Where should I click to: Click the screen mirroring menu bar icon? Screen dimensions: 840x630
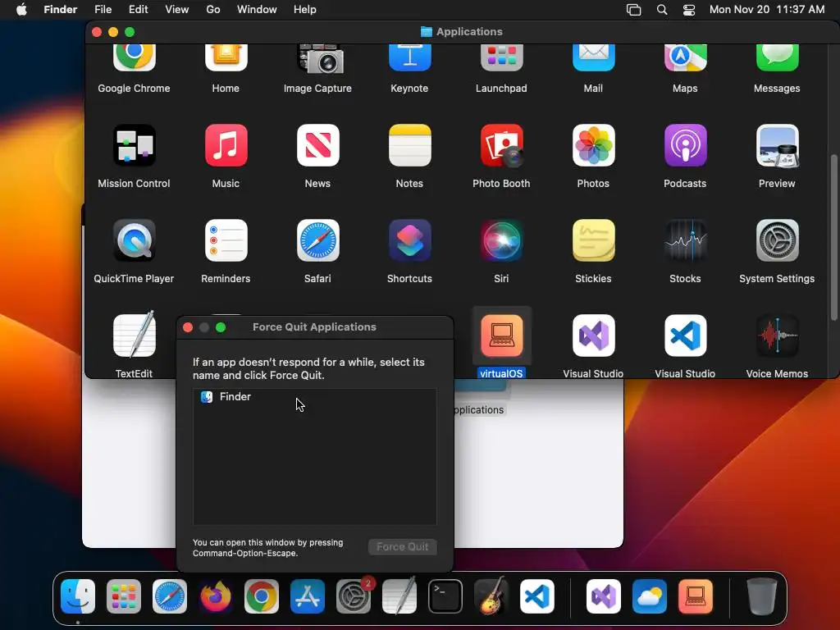634,10
